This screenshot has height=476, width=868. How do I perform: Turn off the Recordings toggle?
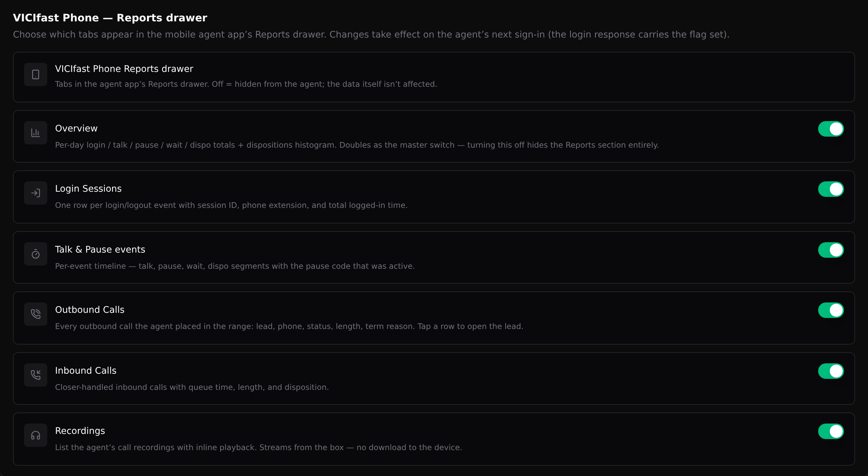click(x=831, y=432)
